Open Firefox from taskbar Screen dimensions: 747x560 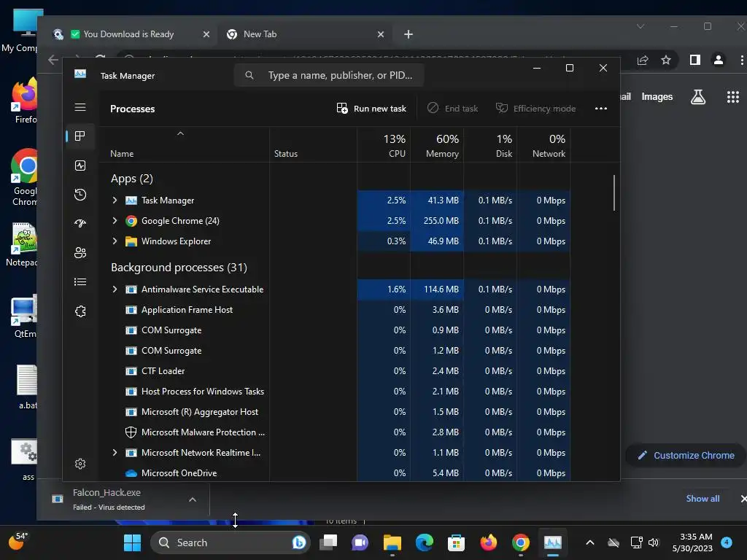coord(488,542)
